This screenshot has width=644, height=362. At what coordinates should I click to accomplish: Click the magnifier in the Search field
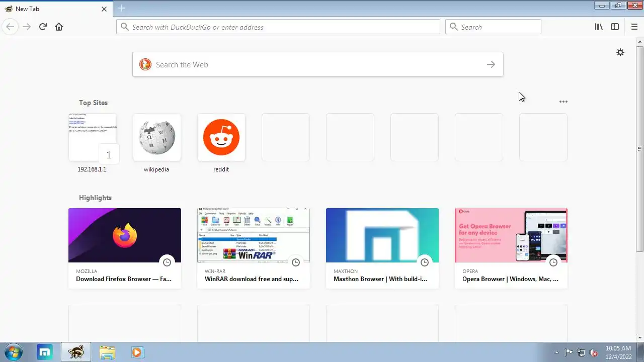(x=454, y=27)
